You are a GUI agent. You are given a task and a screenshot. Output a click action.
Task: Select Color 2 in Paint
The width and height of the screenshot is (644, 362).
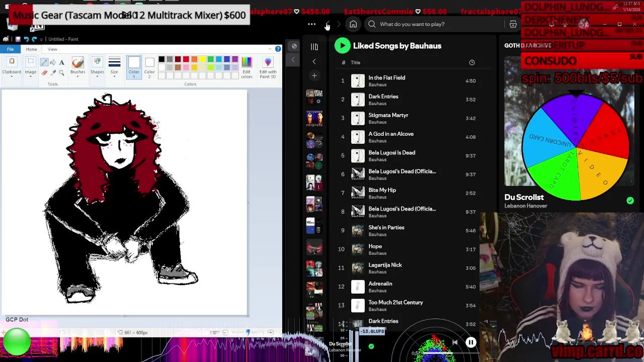coord(149,67)
